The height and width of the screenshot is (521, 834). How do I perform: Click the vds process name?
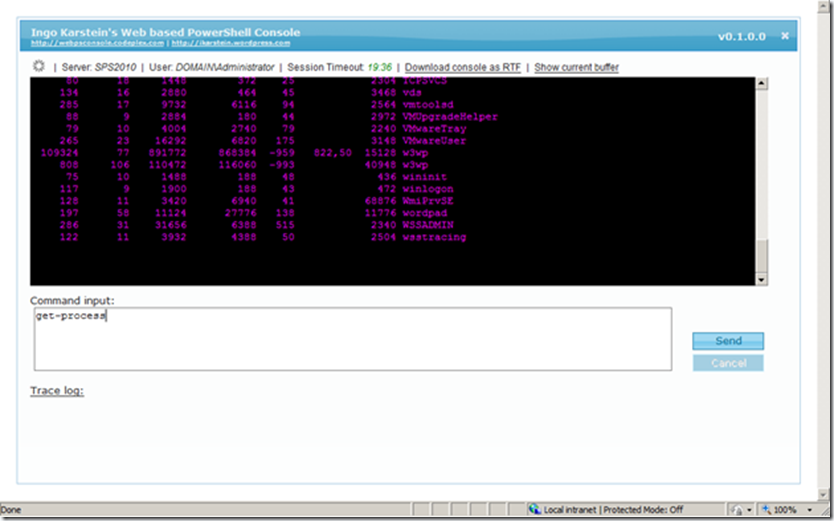click(412, 93)
